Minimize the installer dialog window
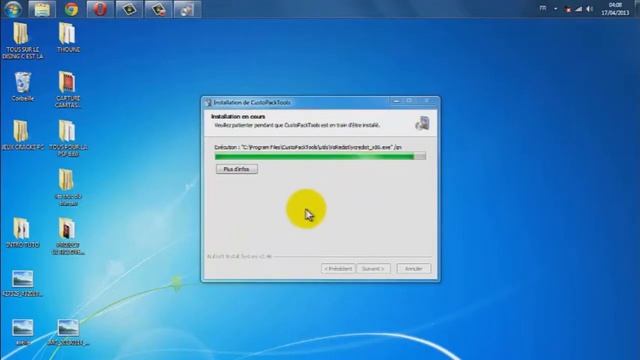 [396, 101]
